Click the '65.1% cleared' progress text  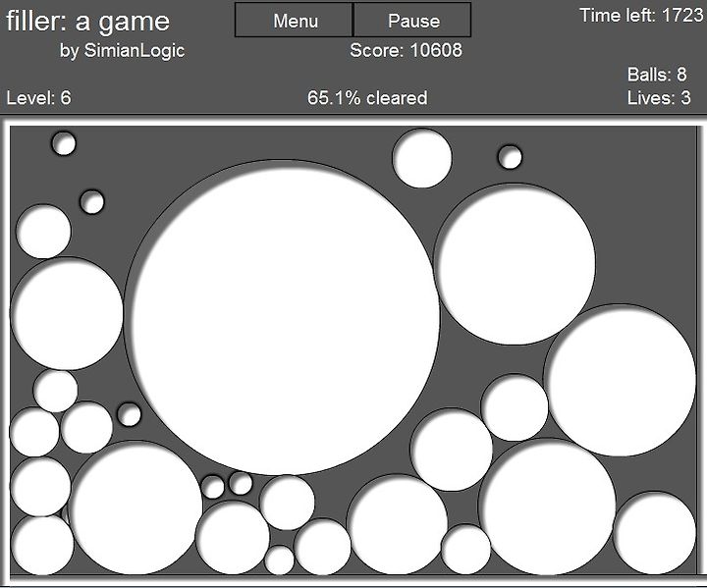pyautogui.click(x=367, y=97)
